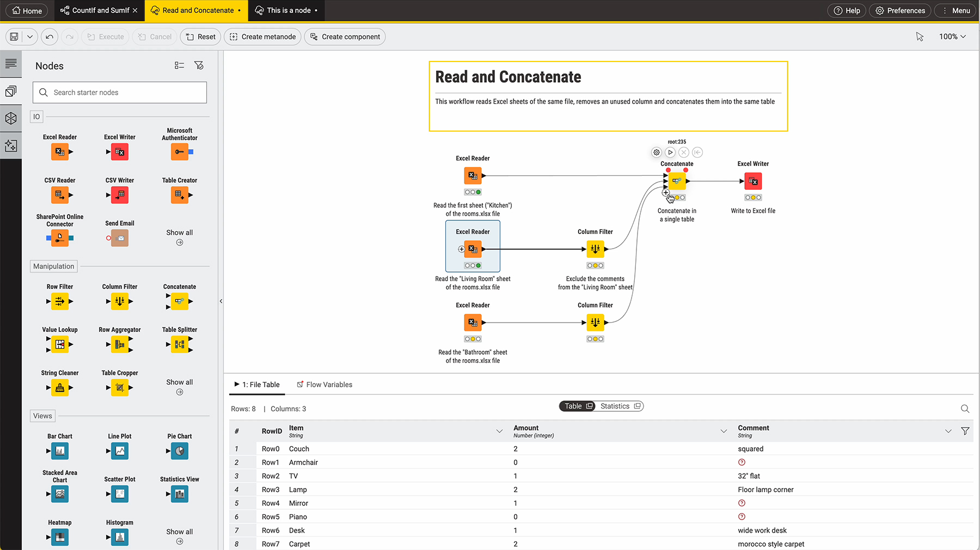Image resolution: width=980 pixels, height=550 pixels.
Task: Click the Table Creator node icon
Action: click(179, 195)
